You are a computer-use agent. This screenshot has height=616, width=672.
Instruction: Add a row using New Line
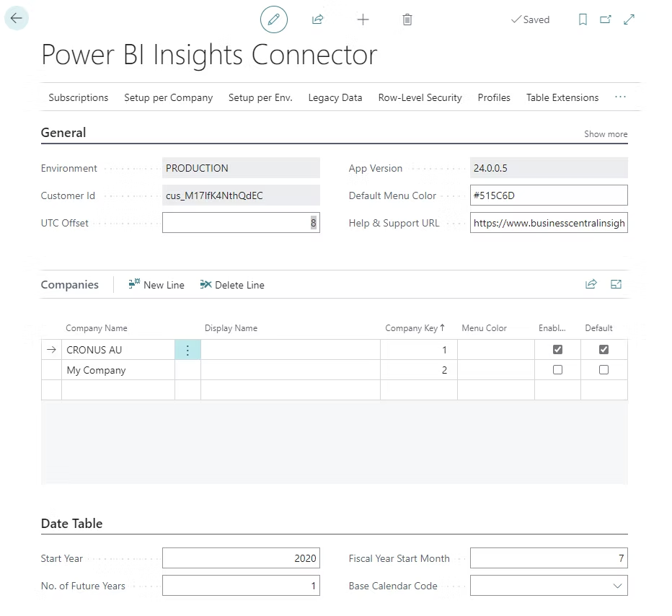coord(156,284)
